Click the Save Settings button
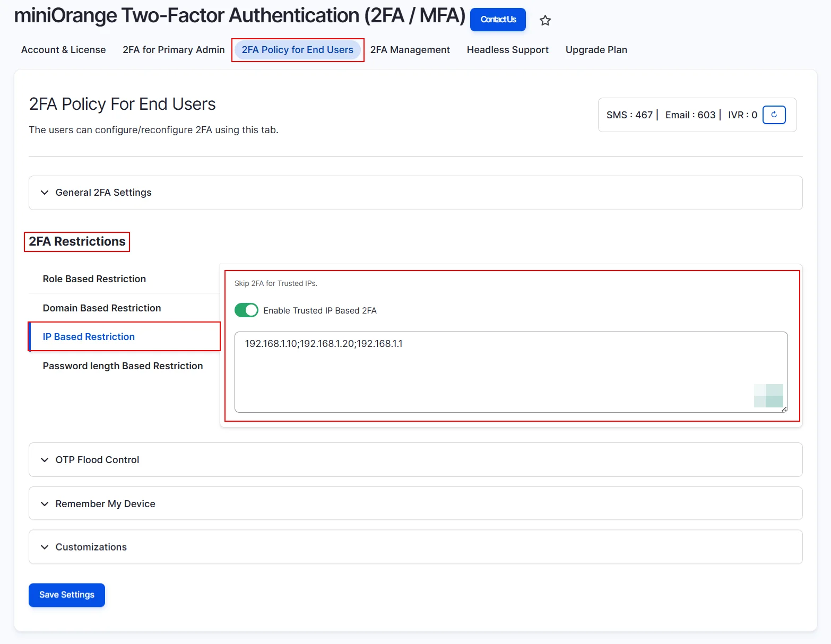831x644 pixels. (x=67, y=595)
